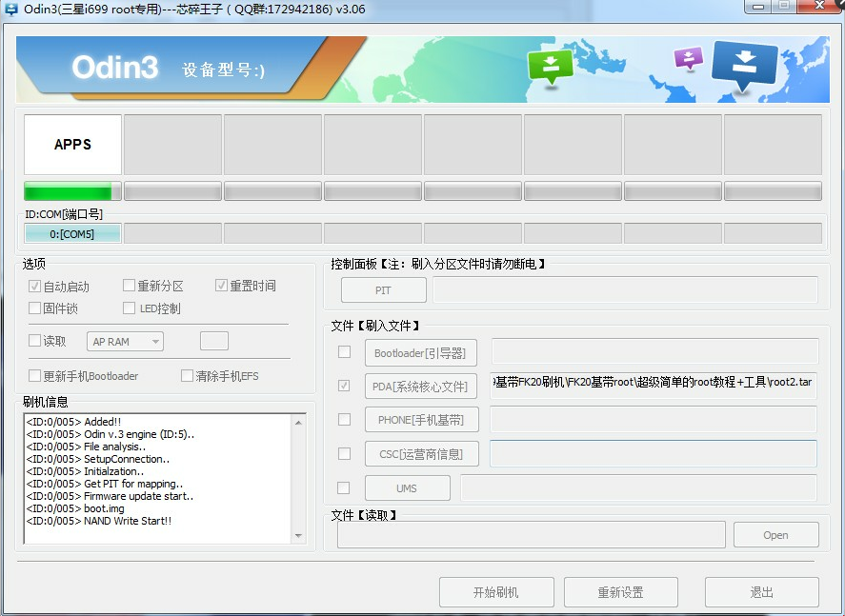Enable the 重新分区 checkbox
This screenshot has height=616, width=845.
point(129,286)
